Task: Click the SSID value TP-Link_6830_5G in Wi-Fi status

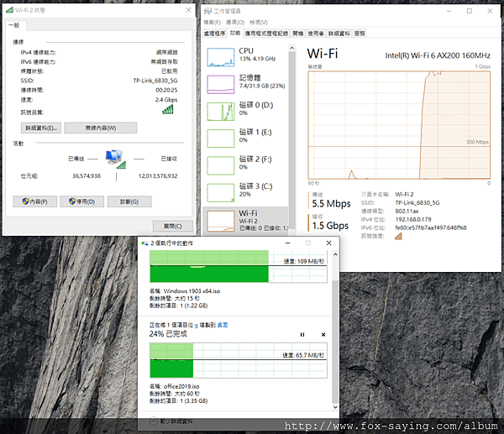Action: tap(155, 81)
